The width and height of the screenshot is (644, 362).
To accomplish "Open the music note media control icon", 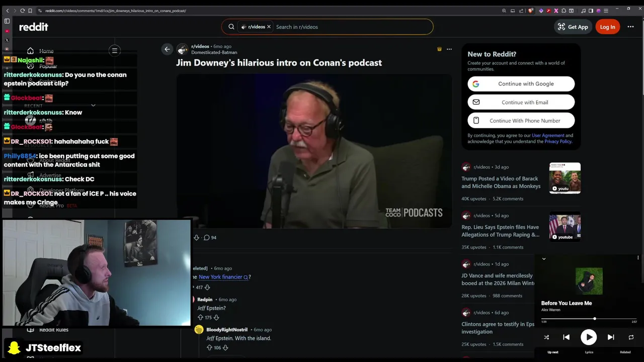I will point(583,11).
